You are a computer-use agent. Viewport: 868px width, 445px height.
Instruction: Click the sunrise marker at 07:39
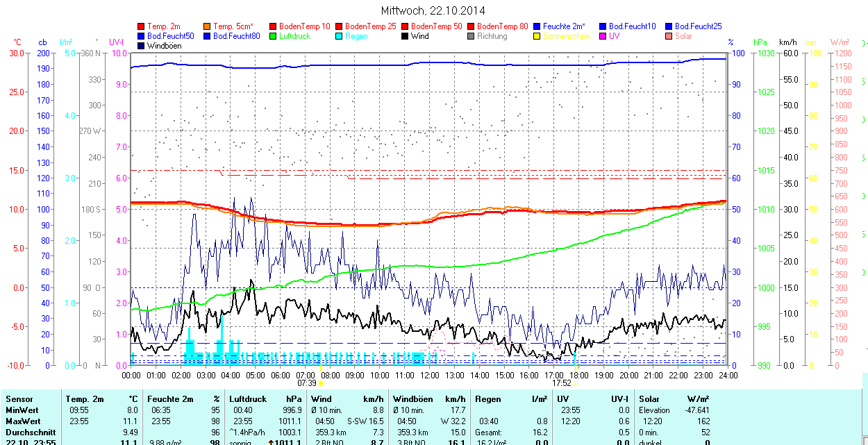[321, 383]
